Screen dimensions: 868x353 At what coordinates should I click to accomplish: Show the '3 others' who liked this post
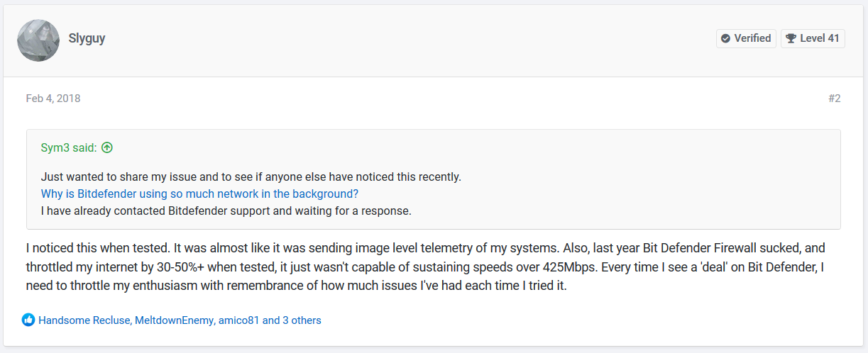pos(292,320)
